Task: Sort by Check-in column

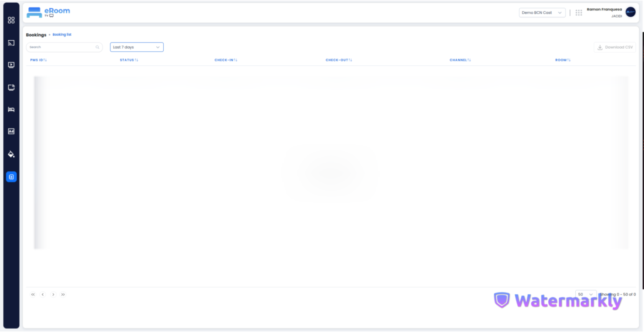Action: pyautogui.click(x=226, y=60)
